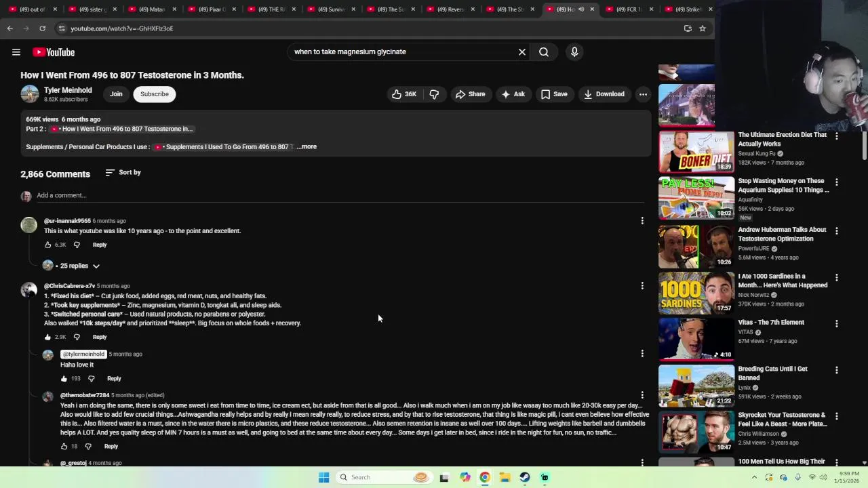The image size is (868, 488).
Task: Go back with browser back arrow
Action: click(x=9, y=28)
